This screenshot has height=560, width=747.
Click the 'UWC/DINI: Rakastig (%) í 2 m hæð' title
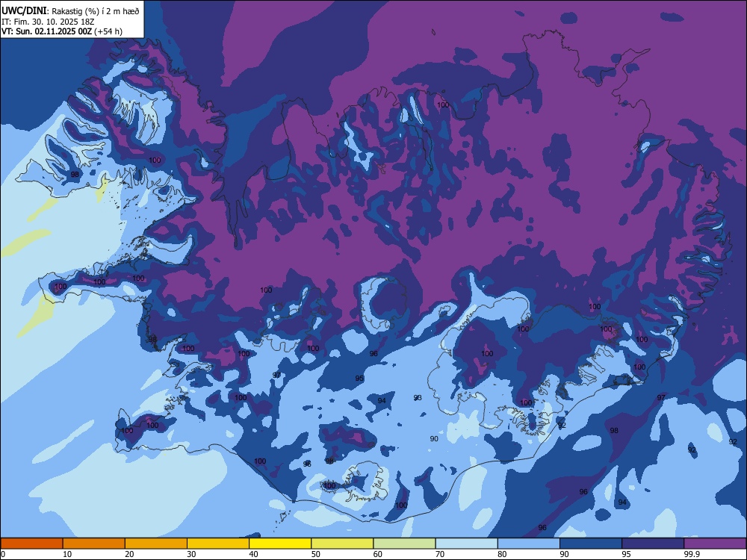pos(70,11)
